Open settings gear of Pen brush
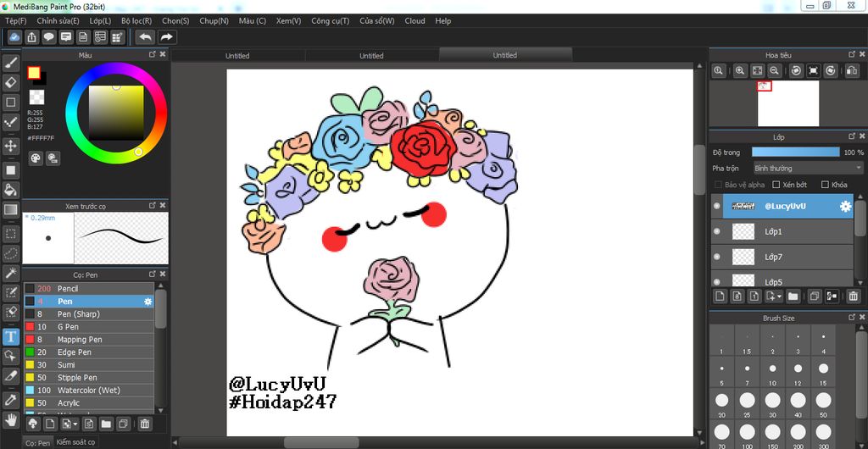The height and width of the screenshot is (449, 868). point(147,302)
